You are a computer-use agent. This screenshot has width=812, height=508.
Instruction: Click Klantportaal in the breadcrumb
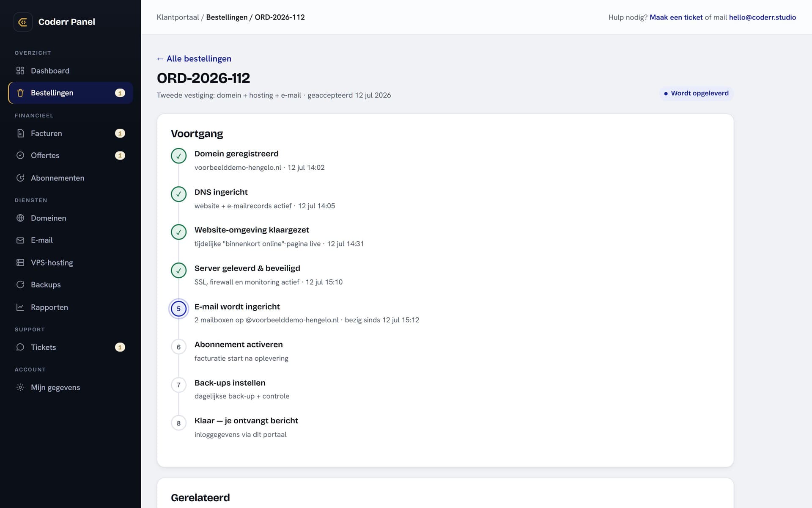coord(178,17)
